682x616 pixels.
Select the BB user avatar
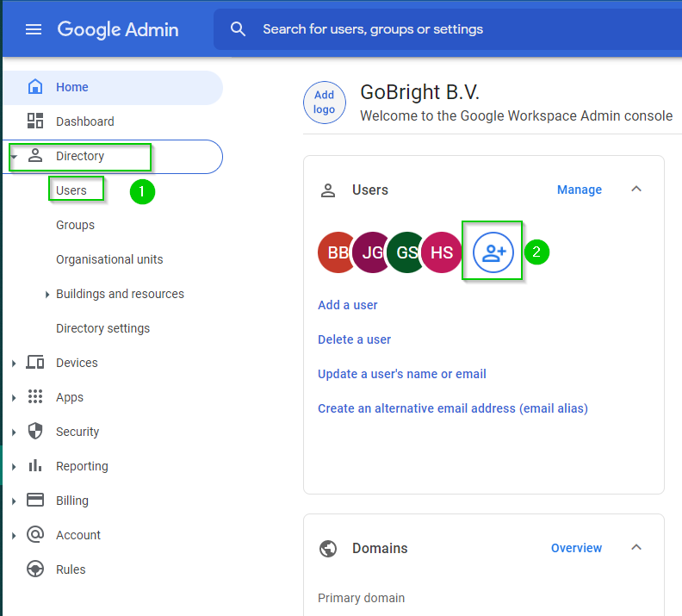pyautogui.click(x=335, y=252)
